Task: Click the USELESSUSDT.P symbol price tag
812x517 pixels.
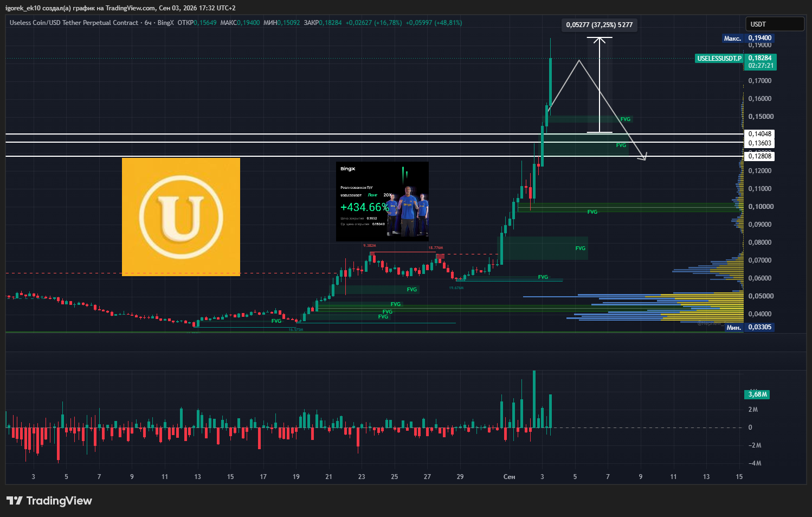Action: point(719,58)
